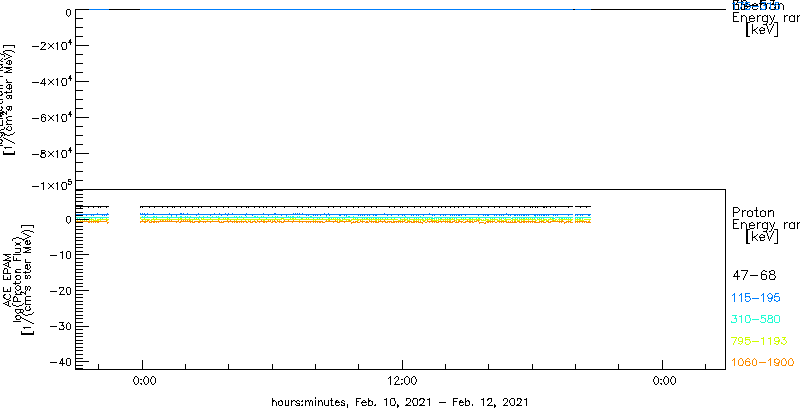Click the -30 tick label on the proton flux axis
The image size is (800, 410).
click(x=61, y=326)
